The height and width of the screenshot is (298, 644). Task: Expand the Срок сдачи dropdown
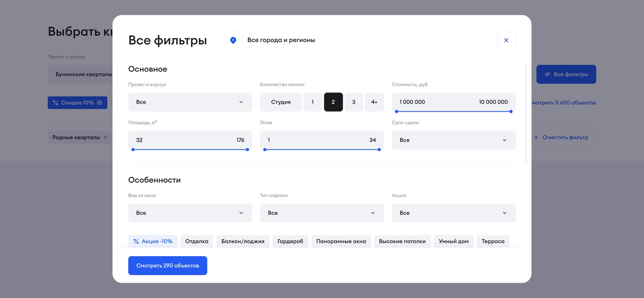(453, 140)
